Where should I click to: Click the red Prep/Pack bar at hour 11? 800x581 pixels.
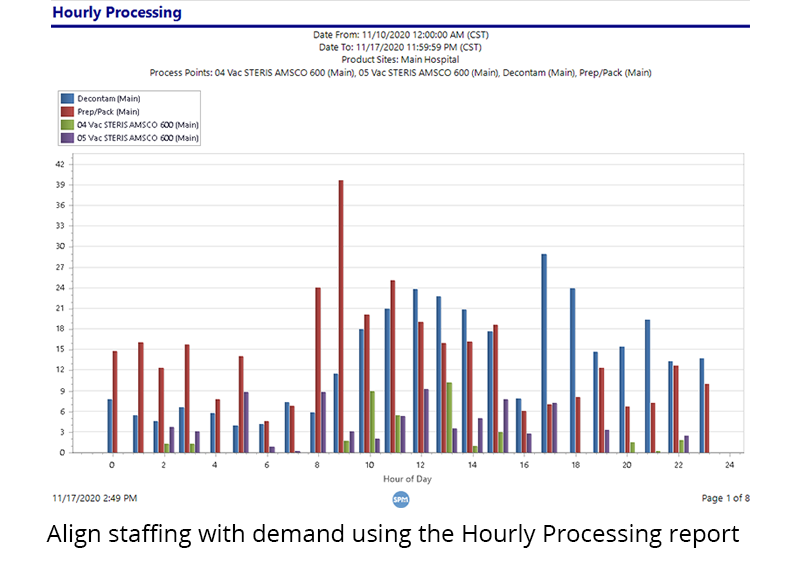coord(392,366)
